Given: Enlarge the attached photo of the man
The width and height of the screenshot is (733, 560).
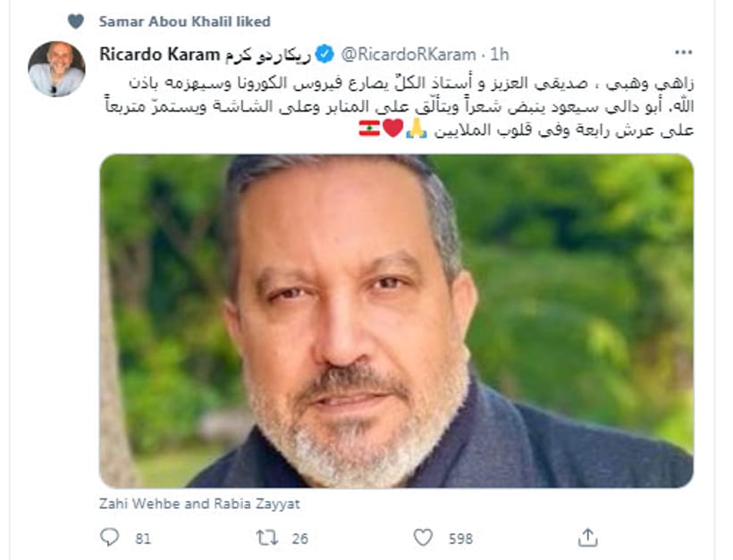Looking at the screenshot, I should pyautogui.click(x=396, y=322).
